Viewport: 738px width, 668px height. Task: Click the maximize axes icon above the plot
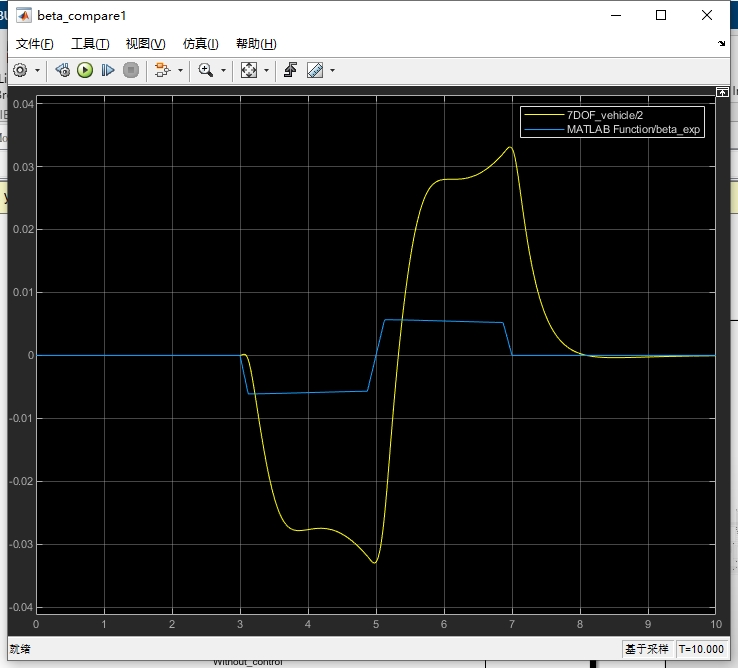pos(722,92)
